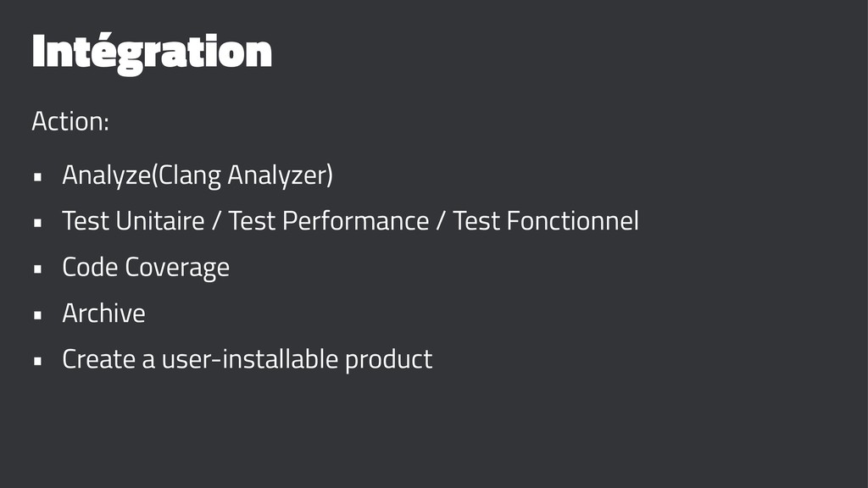This screenshot has width=868, height=488.
Task: Select the Action: label text
Action: (x=70, y=122)
